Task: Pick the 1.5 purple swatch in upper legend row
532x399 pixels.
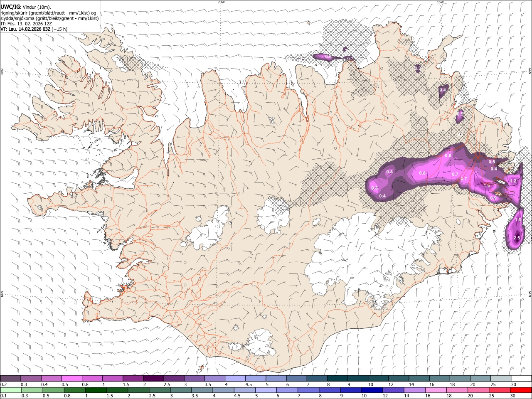Action: pos(133,378)
